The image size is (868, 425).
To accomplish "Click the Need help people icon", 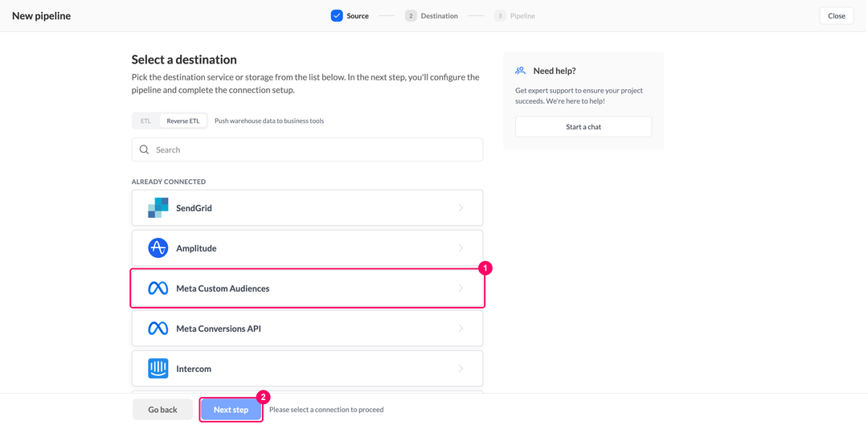I will (x=520, y=71).
